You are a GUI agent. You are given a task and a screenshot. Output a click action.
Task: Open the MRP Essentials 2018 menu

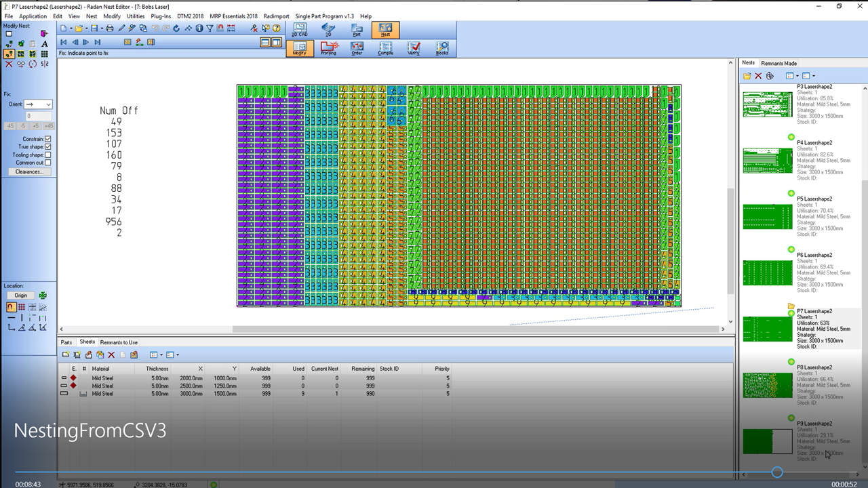234,16
